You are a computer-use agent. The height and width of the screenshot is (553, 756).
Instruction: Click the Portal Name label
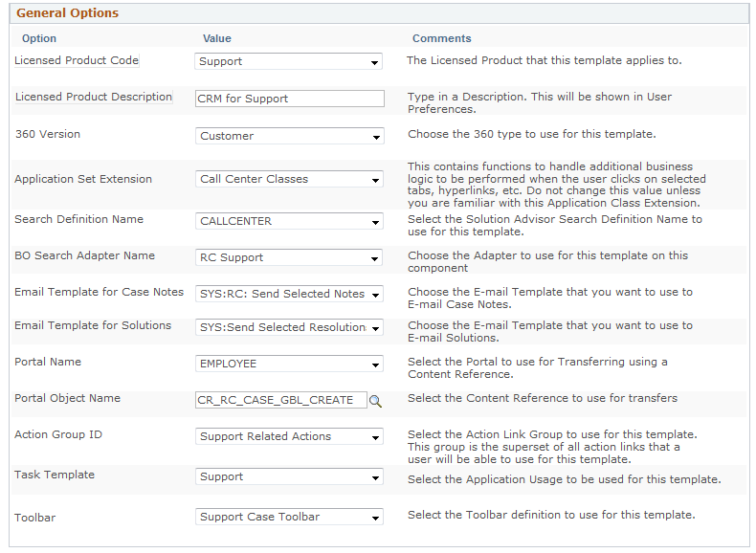click(48, 362)
